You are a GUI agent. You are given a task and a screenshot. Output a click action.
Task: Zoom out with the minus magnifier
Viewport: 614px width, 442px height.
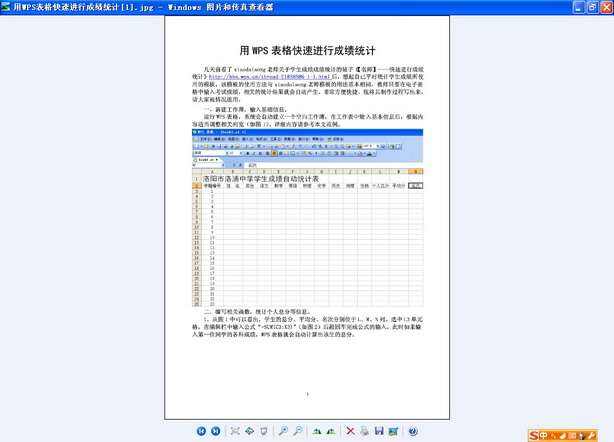tap(298, 431)
